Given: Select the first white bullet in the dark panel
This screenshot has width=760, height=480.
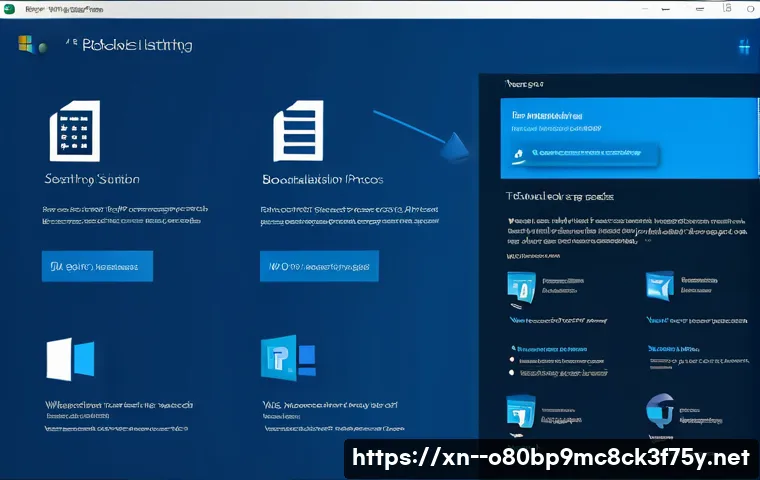Looking at the screenshot, I should pos(511,360).
